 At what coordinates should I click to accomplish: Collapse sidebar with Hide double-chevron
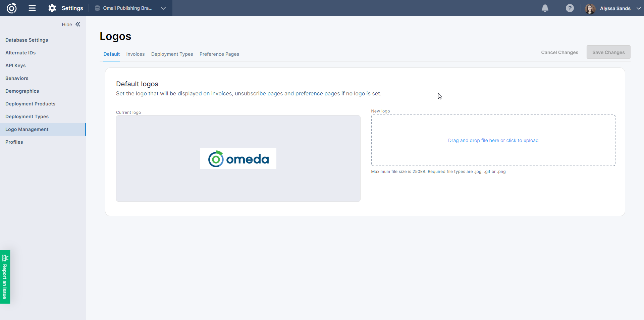78,24
